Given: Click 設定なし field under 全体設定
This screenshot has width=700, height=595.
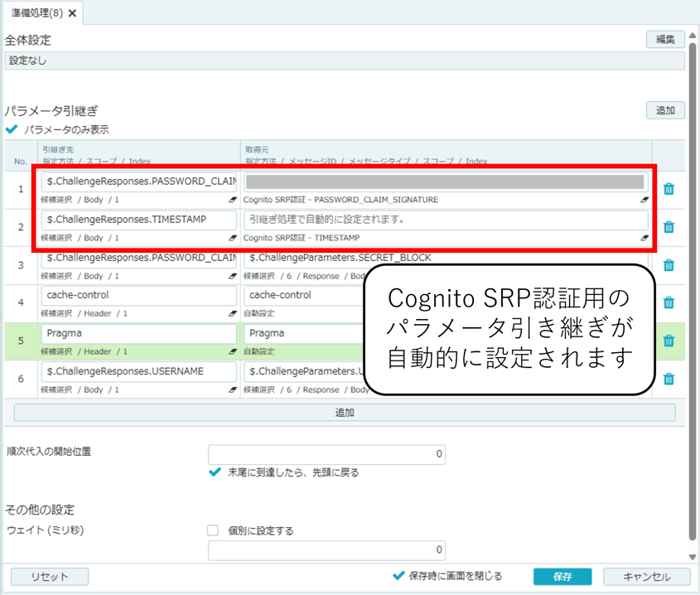Looking at the screenshot, I should click(345, 60).
